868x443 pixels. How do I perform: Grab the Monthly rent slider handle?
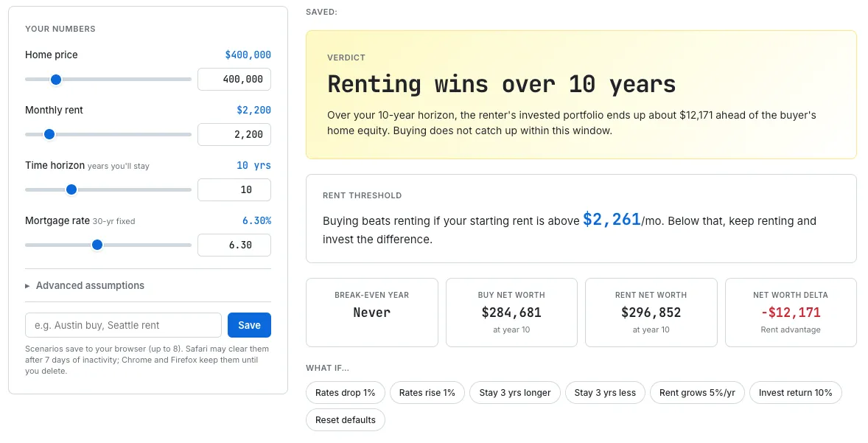pos(49,134)
